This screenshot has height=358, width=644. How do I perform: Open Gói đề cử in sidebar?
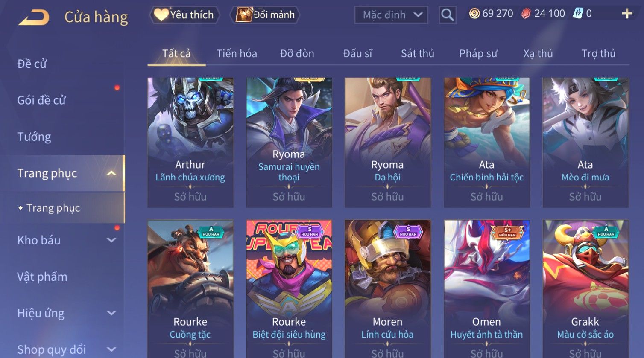coord(41,100)
